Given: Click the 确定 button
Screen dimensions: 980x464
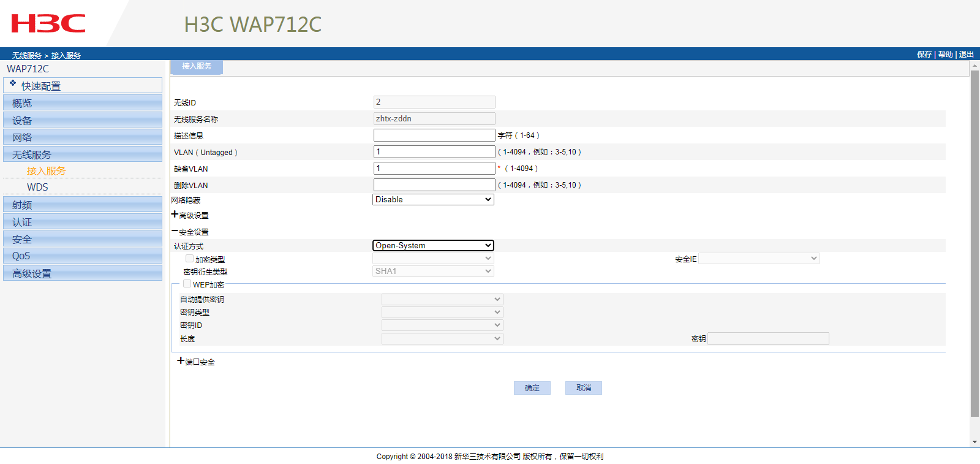Looking at the screenshot, I should (532, 388).
